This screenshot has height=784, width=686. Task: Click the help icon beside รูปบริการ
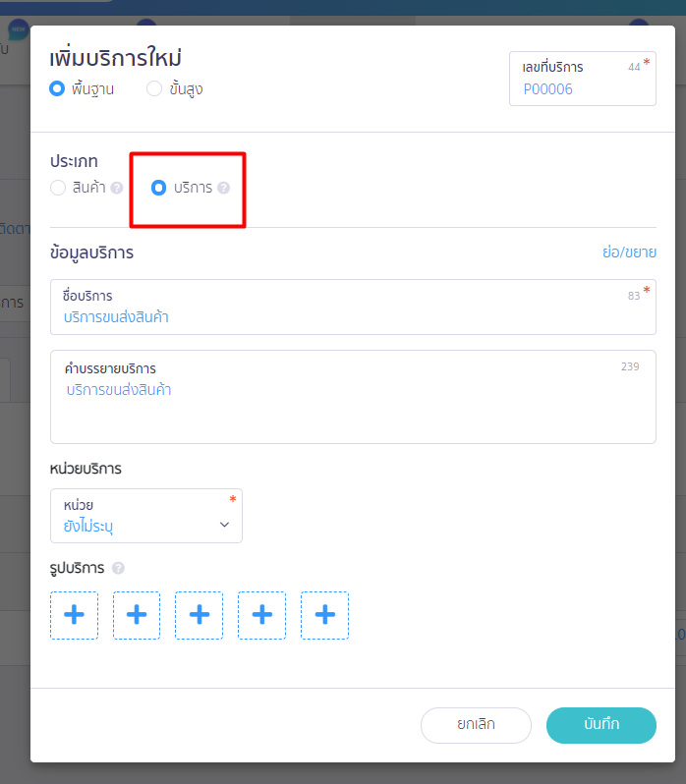tap(118, 568)
